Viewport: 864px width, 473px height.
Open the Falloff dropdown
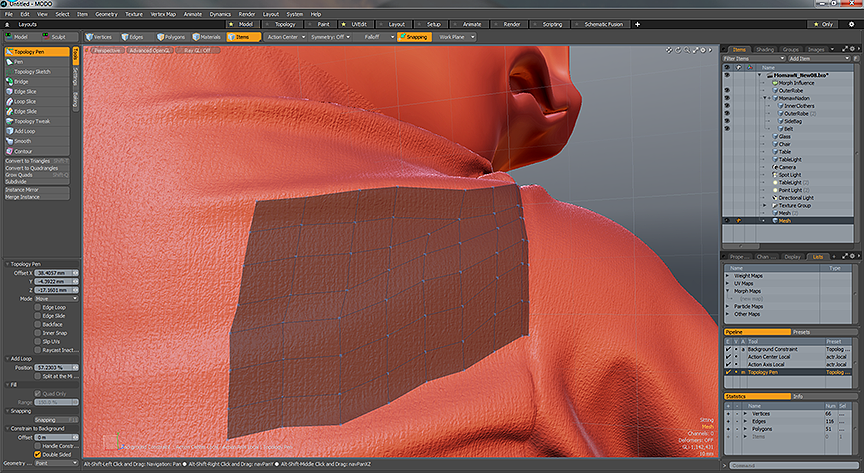tap(375, 37)
